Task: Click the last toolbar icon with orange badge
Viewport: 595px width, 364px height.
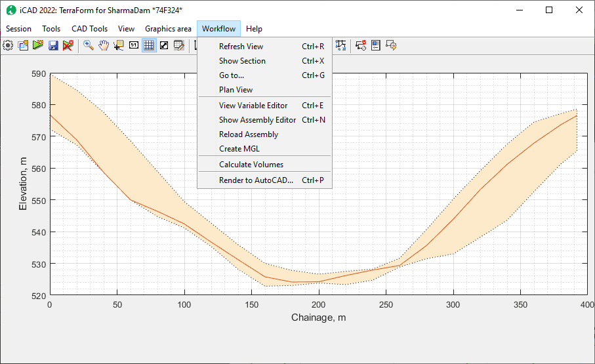Action: [391, 45]
